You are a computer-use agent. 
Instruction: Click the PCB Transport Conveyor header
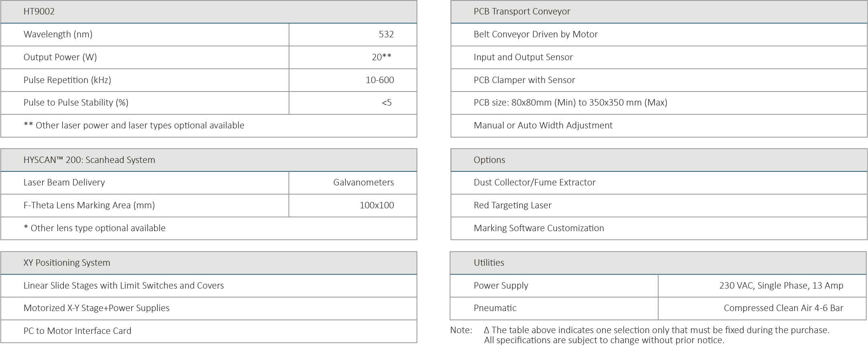point(522,12)
